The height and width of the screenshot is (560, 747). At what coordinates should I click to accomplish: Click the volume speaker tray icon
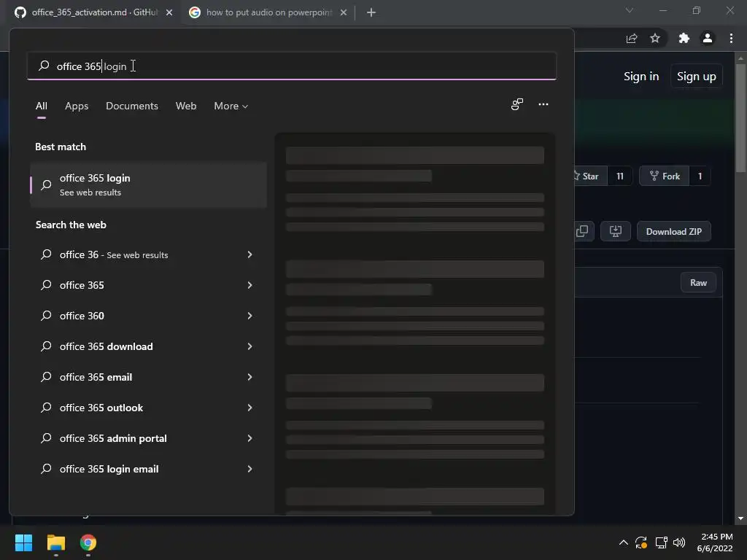coord(679,542)
